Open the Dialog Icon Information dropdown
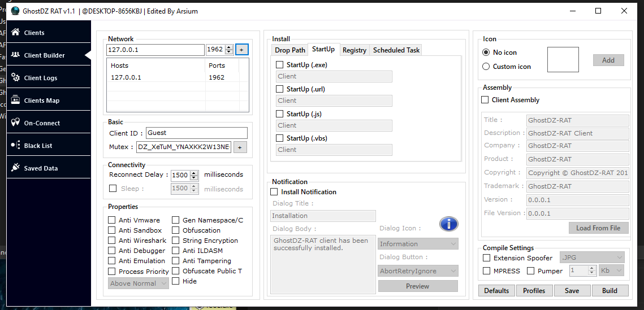 point(418,244)
